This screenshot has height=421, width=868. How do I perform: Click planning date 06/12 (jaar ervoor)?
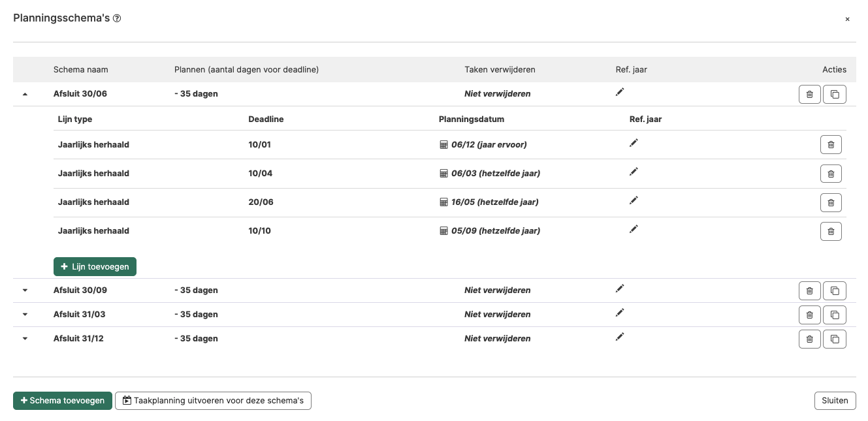(489, 145)
